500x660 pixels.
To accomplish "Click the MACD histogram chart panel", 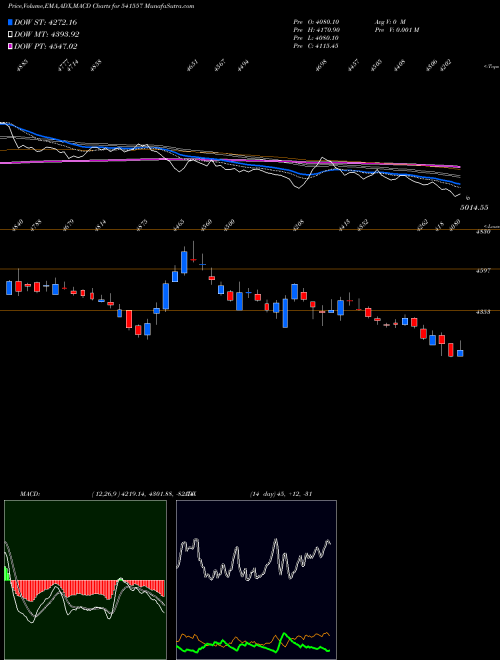I will pos(85,580).
